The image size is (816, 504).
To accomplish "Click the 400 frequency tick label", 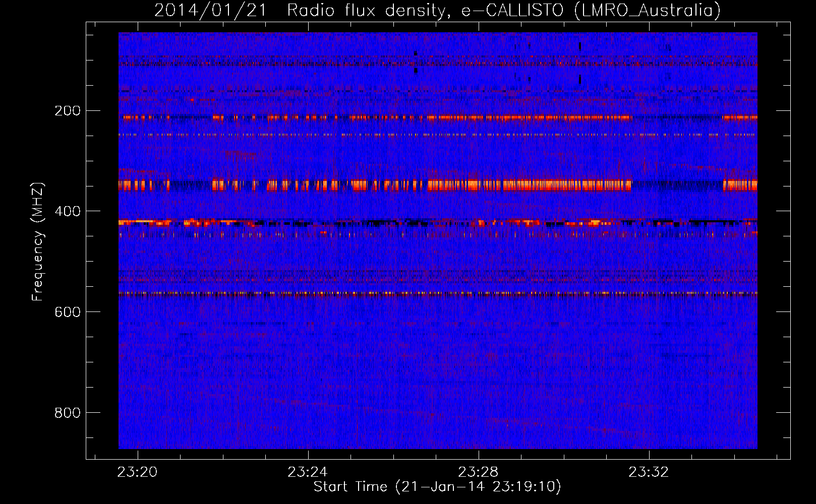I will click(x=68, y=211).
